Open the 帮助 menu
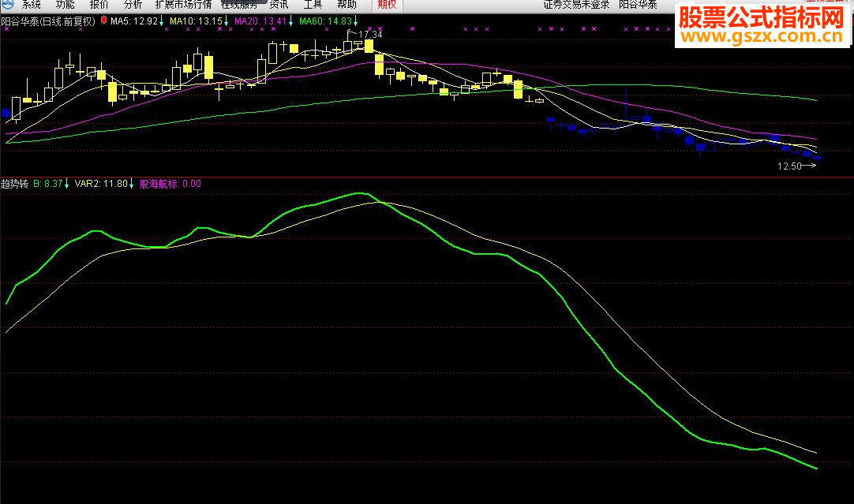 [347, 5]
